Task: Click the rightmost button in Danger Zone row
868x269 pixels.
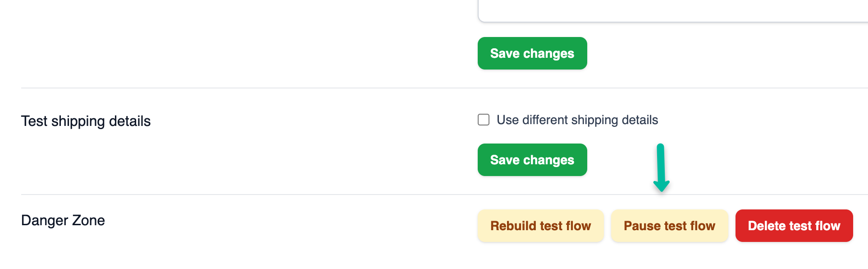Action: click(794, 225)
